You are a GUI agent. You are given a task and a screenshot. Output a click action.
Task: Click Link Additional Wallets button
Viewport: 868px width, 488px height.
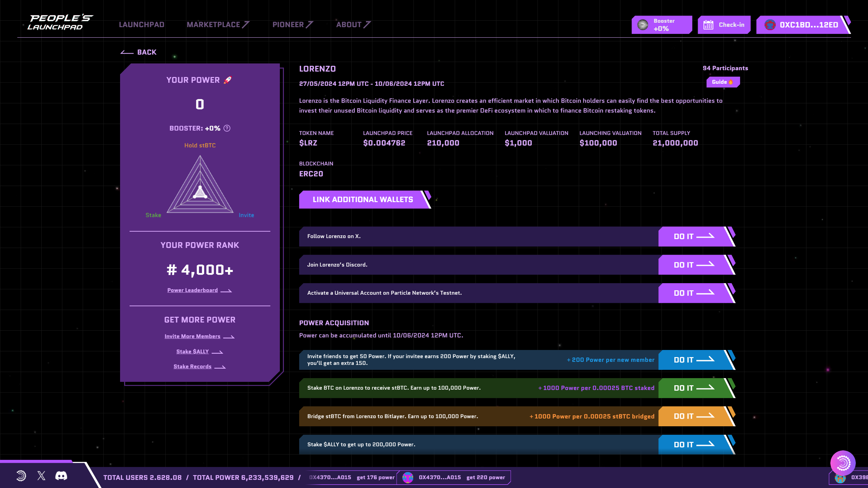363,199
